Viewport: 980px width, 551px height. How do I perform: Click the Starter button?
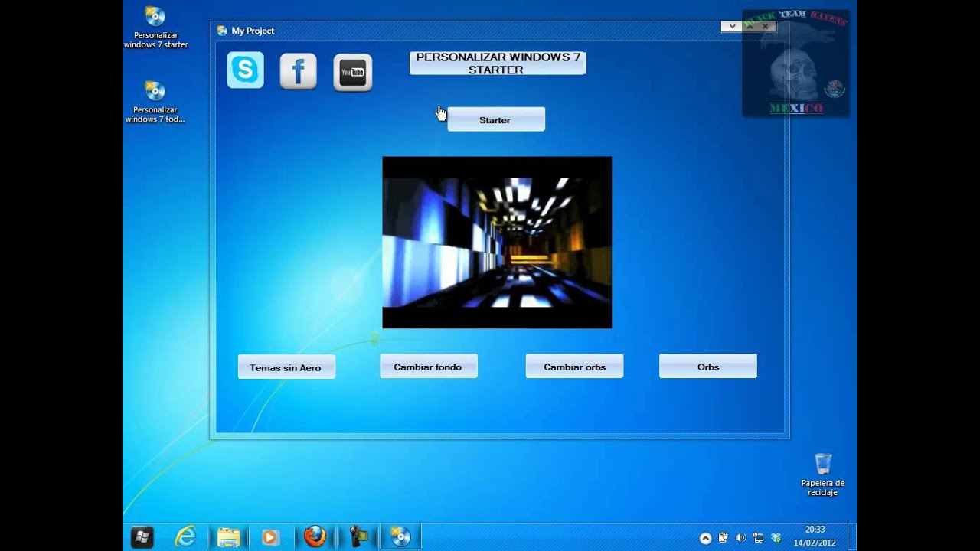(x=496, y=119)
